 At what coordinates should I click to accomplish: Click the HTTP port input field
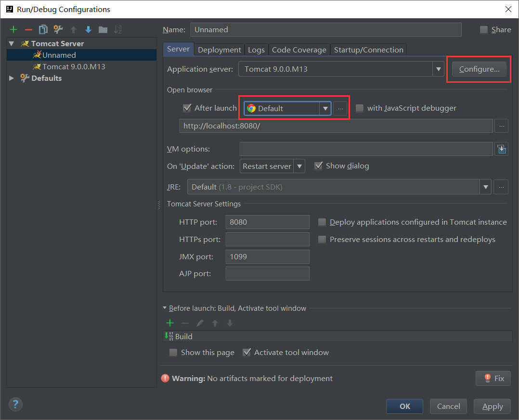tap(267, 222)
